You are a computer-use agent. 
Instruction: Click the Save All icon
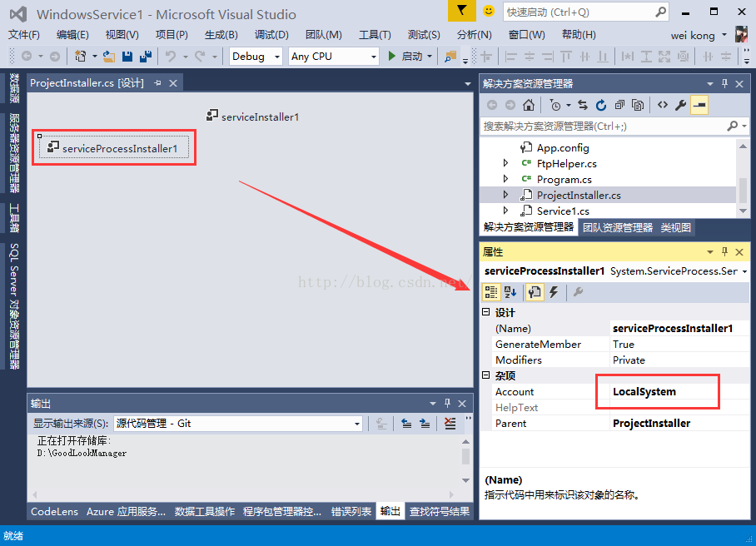tap(146, 57)
